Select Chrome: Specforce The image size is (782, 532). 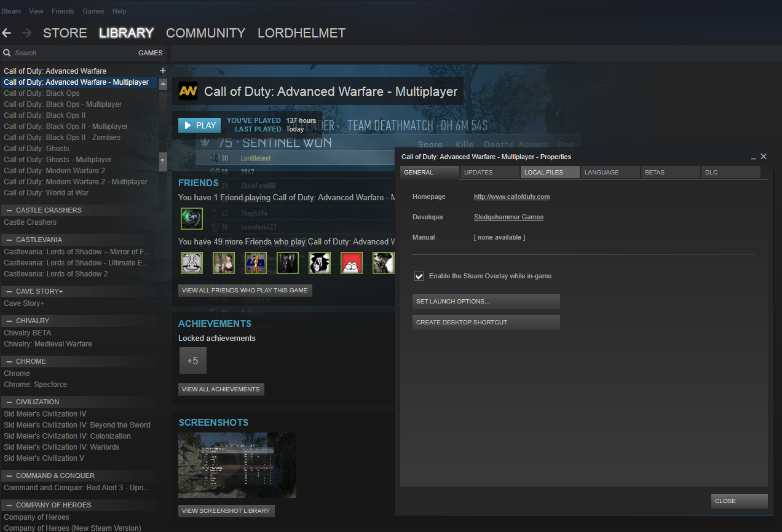(36, 385)
